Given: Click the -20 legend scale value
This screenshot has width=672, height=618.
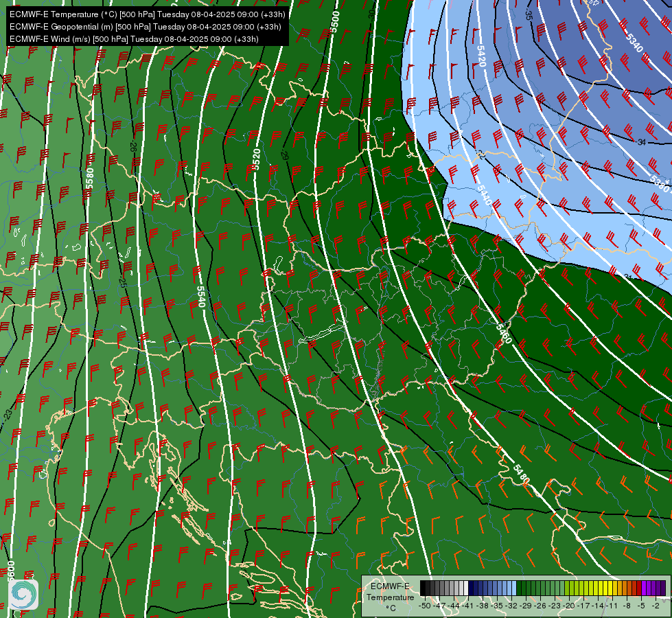Looking at the screenshot, I should 569,606.
